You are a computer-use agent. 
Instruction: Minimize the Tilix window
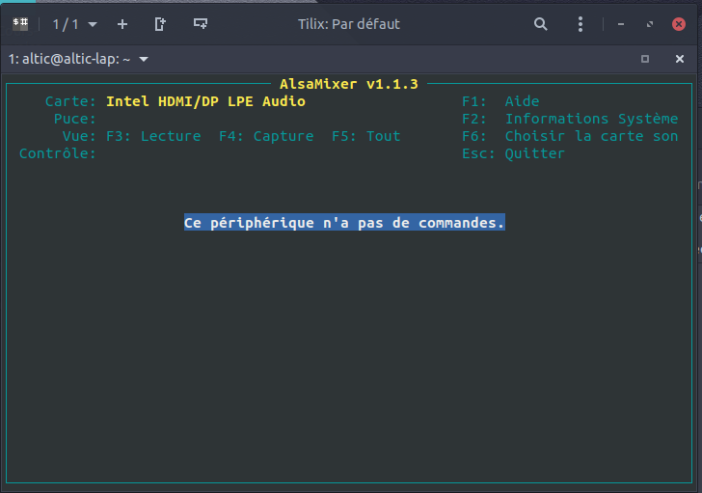point(621,24)
